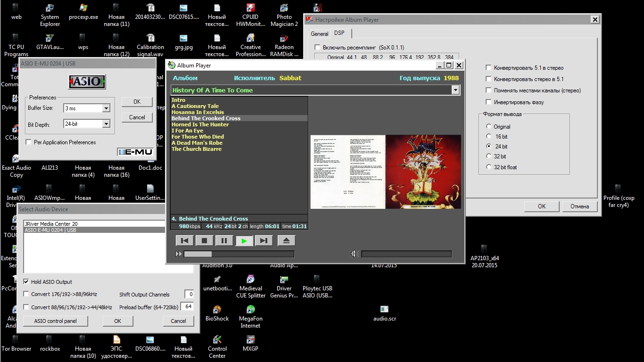Click Cancel in Select Audio Device

[178, 321]
